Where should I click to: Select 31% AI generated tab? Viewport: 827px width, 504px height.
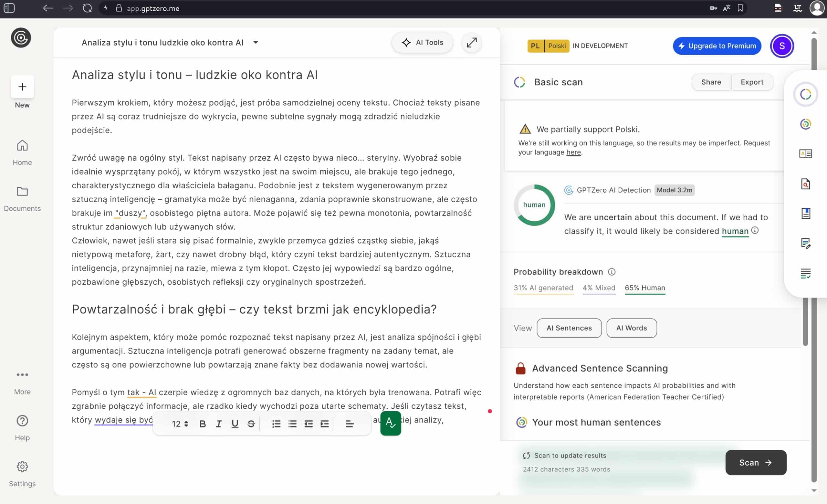click(543, 288)
